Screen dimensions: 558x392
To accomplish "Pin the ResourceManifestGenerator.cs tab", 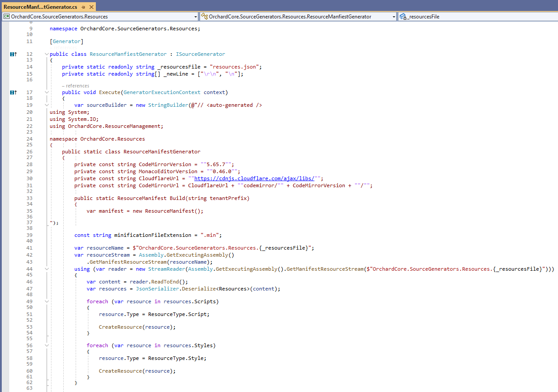I will point(84,7).
